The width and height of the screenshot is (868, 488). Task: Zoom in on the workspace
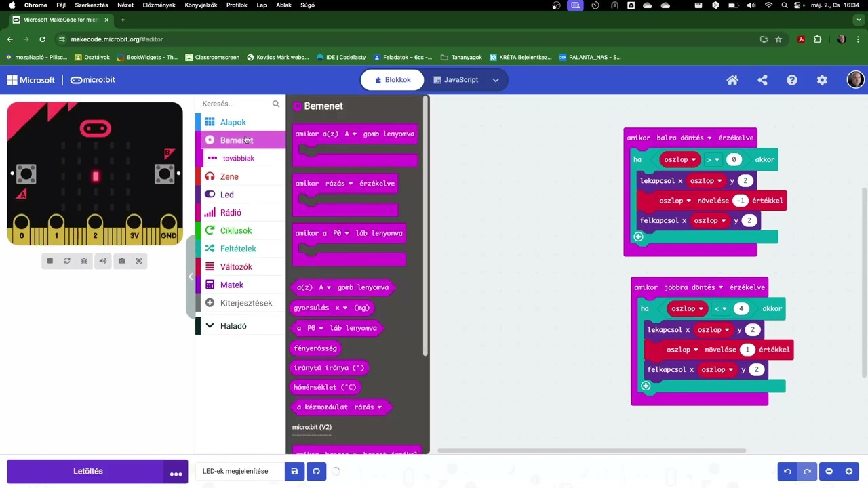[848, 471]
